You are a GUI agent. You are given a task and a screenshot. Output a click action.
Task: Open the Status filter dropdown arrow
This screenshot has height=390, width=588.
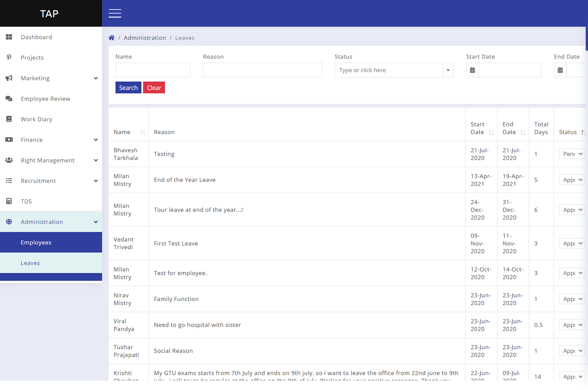[x=448, y=70]
